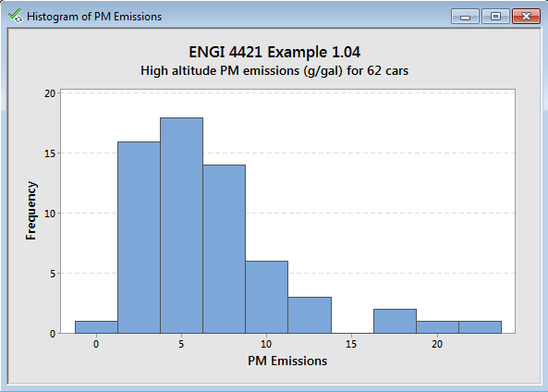Image resolution: width=548 pixels, height=392 pixels.
Task: Click the green checkmark graph status icon
Action: pyautogui.click(x=15, y=16)
